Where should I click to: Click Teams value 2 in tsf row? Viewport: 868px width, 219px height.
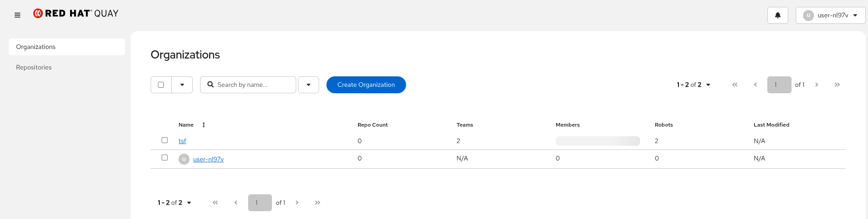458,141
